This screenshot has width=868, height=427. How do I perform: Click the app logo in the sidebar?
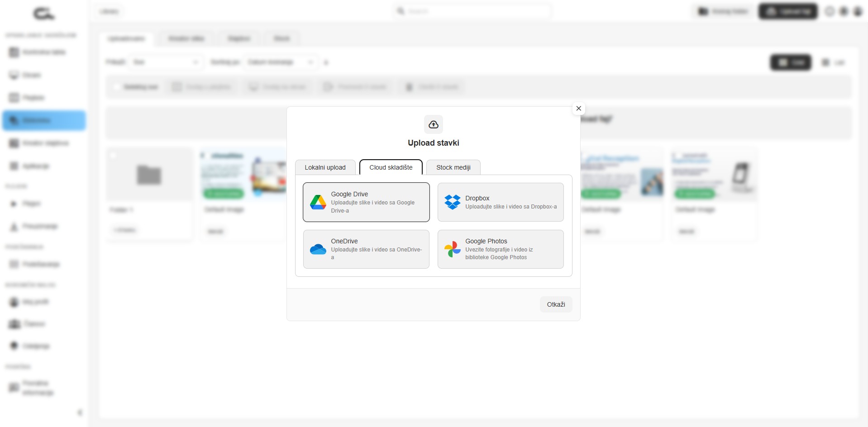coord(44,14)
